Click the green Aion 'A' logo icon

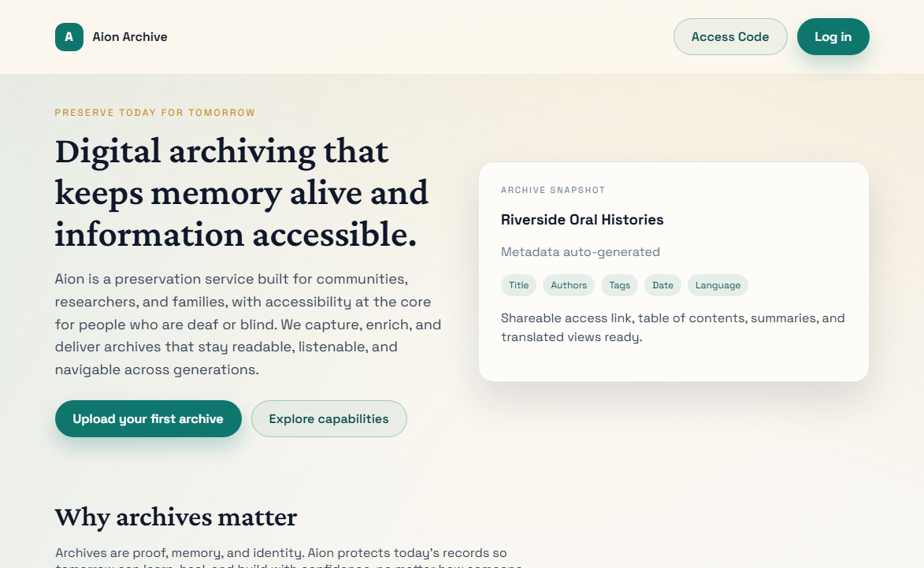click(69, 37)
